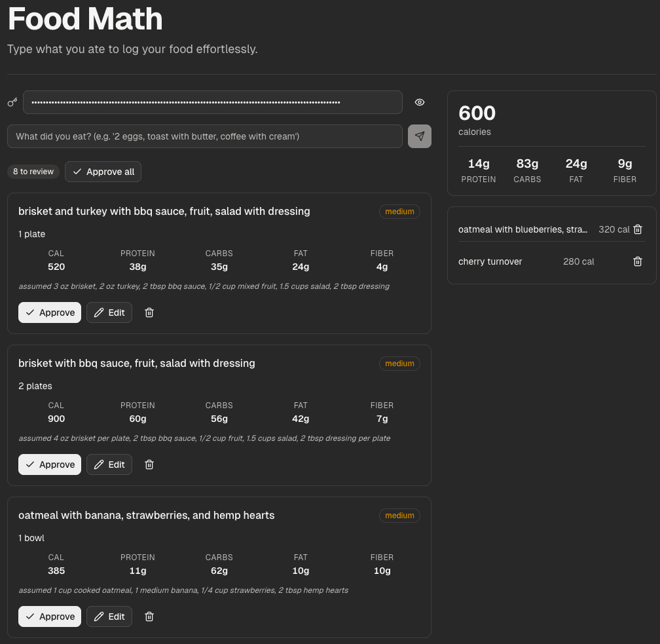Click the 'What did you eat?' input
The height and width of the screenshot is (644, 660).
pyautogui.click(x=204, y=136)
